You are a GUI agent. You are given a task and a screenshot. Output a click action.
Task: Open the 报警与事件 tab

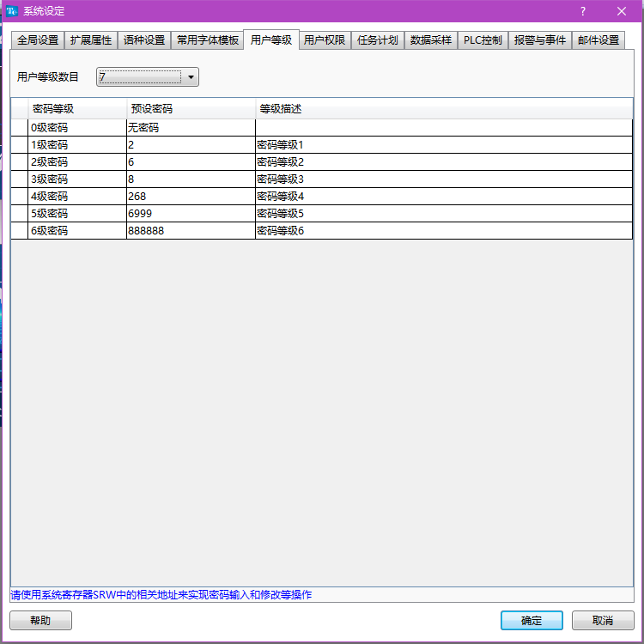point(540,40)
